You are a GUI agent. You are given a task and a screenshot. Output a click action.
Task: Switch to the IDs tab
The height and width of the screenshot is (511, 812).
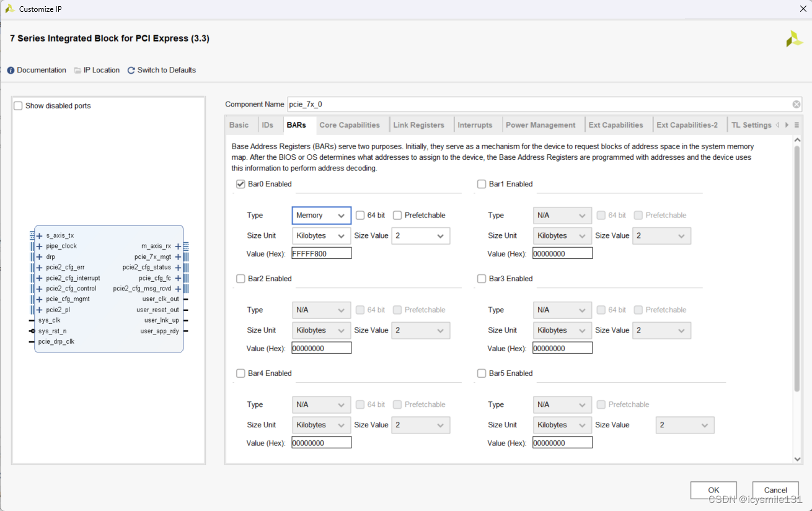click(x=267, y=125)
